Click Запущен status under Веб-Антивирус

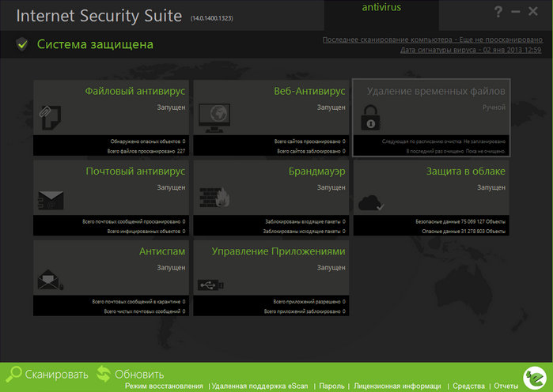tap(331, 107)
